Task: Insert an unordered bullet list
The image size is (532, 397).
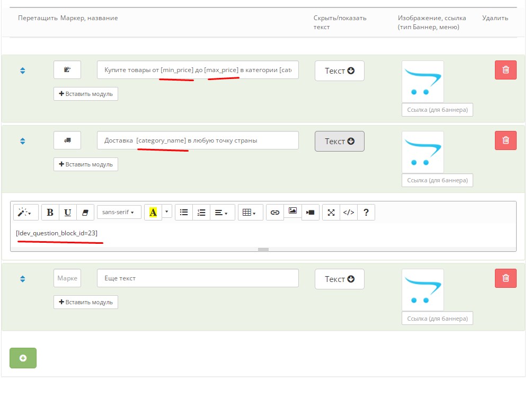Action: coord(184,213)
